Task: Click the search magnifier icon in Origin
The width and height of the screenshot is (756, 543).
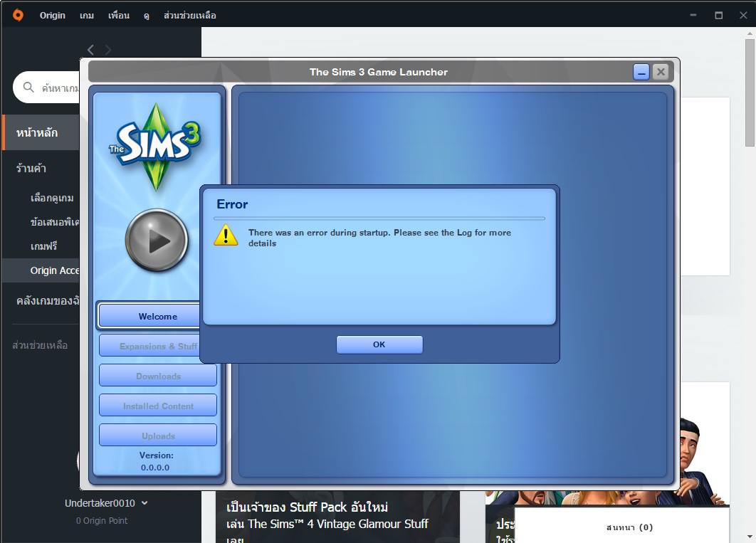Action: coord(28,88)
